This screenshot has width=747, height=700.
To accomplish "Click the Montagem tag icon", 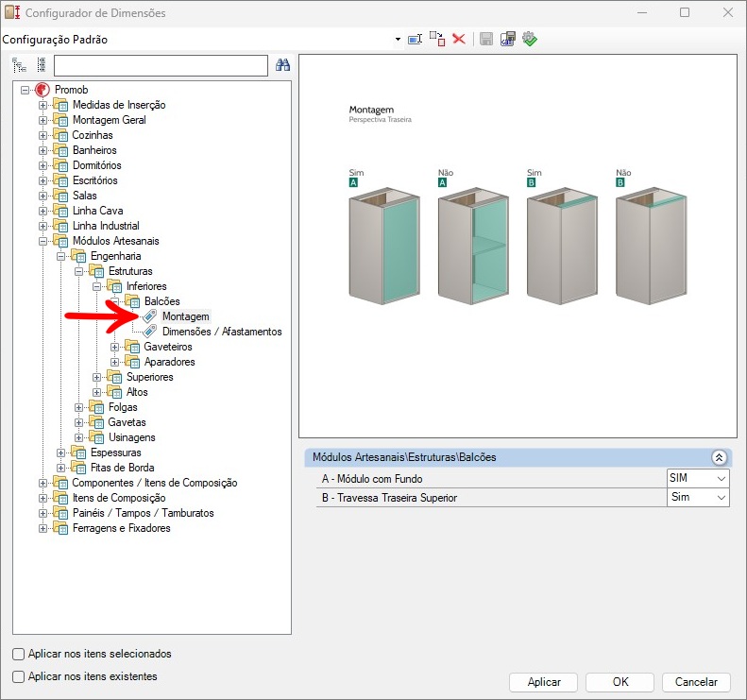I will coord(150,316).
